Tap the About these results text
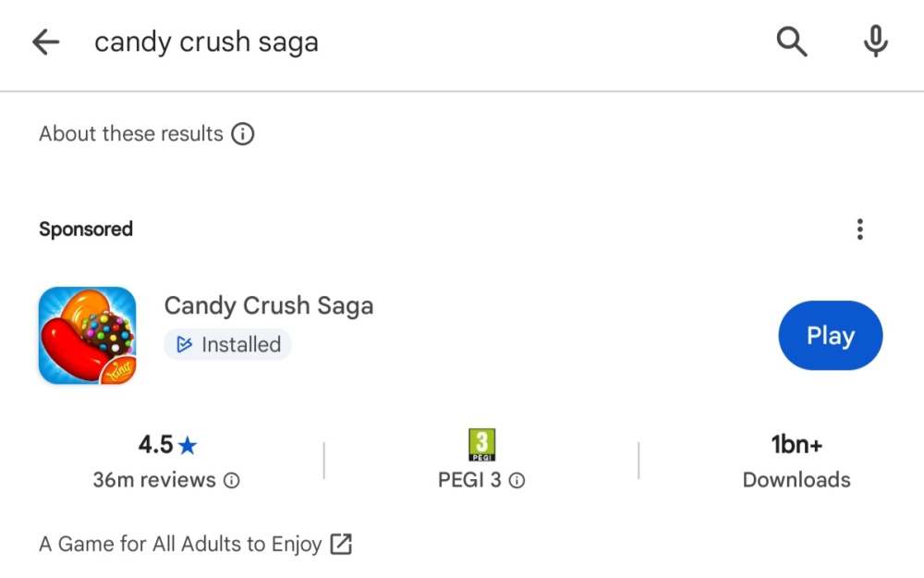Screen dimensions: 924x578 [131, 134]
